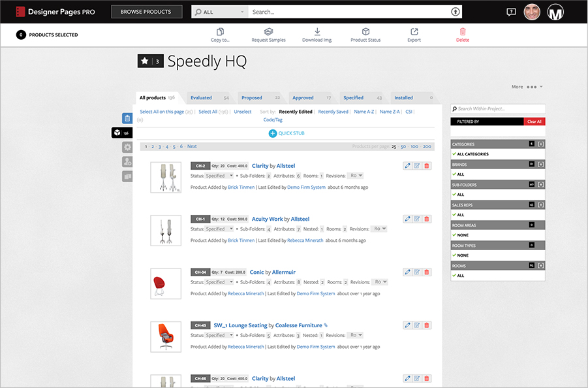The width and height of the screenshot is (588, 388).
Task: Click the Download Img. toolbar icon
Action: (x=317, y=32)
